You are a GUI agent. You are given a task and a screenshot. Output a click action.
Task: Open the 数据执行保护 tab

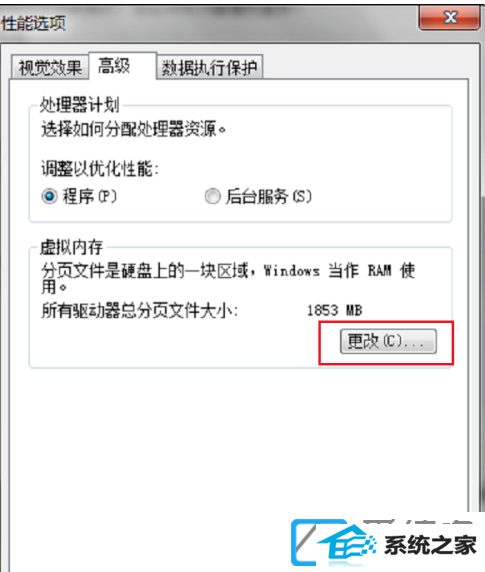tap(209, 67)
